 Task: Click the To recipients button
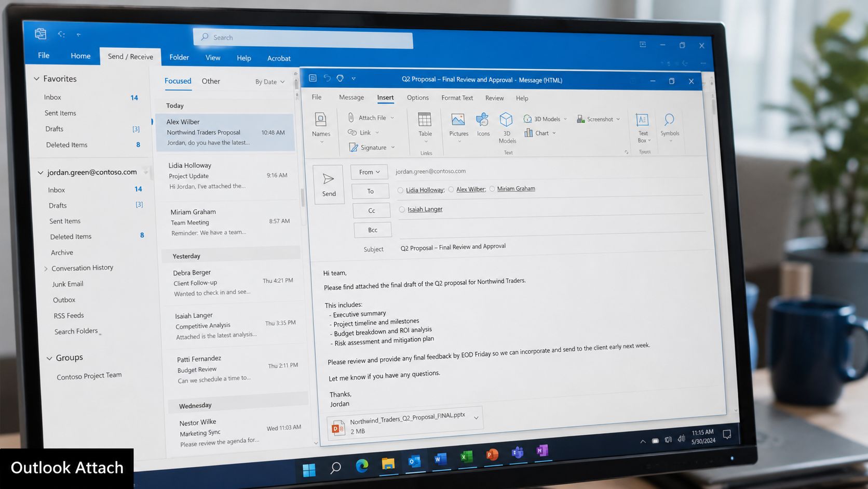[370, 191]
